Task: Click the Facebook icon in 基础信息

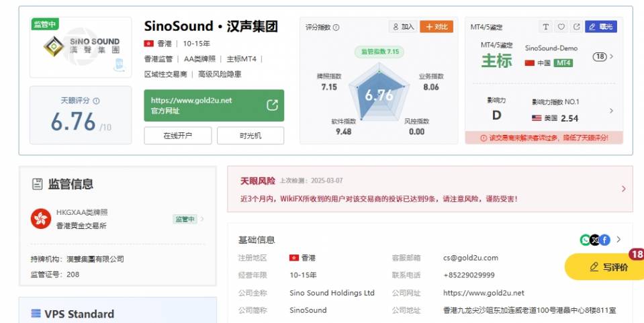Action: [x=604, y=240]
